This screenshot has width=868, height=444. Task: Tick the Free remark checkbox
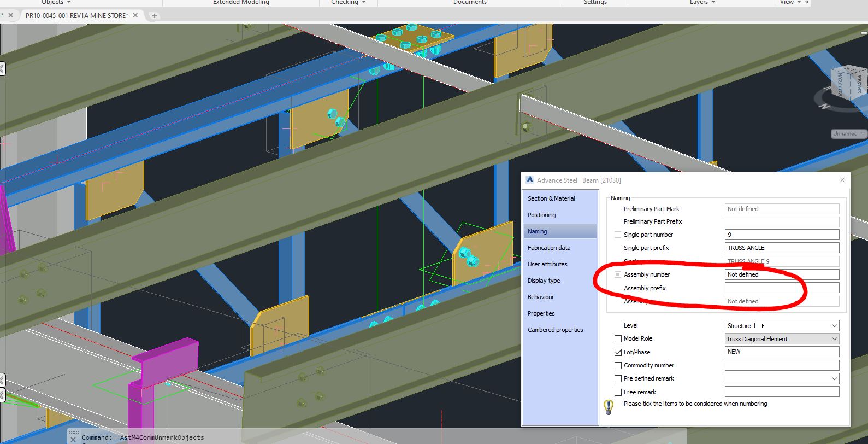click(x=618, y=392)
